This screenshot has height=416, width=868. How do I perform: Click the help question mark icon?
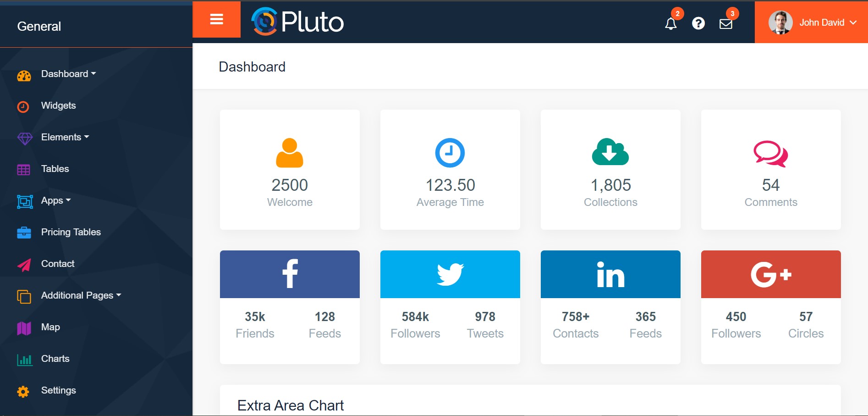(x=698, y=23)
